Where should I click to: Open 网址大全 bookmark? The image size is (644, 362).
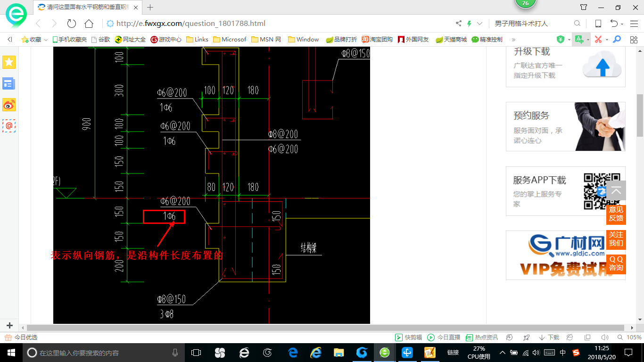(x=131, y=40)
